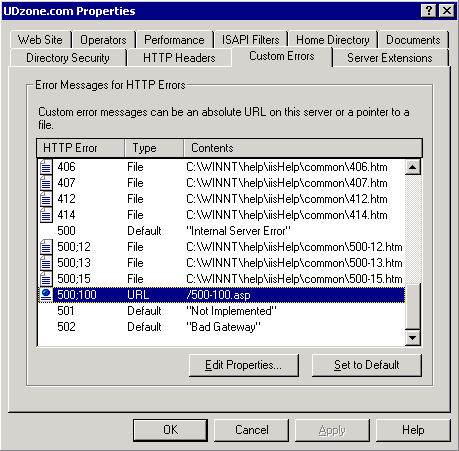Click the Default type cell for 501
The height and width of the screenshot is (451, 459).
pos(144,311)
